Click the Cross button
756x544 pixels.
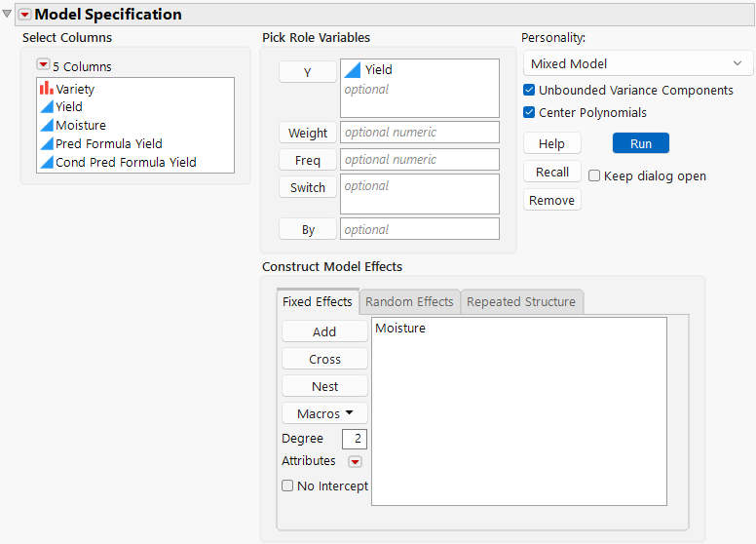(324, 360)
